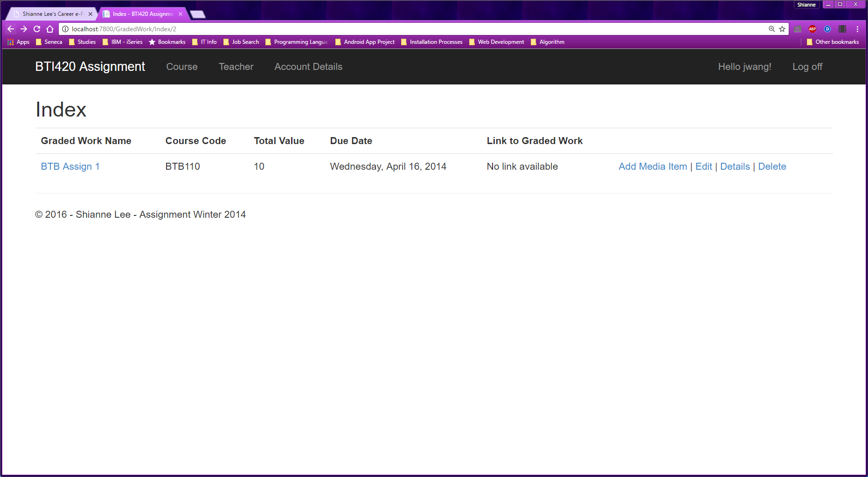Go forward with the browser forward arrow
Image resolution: width=868 pixels, height=477 pixels.
[24, 29]
